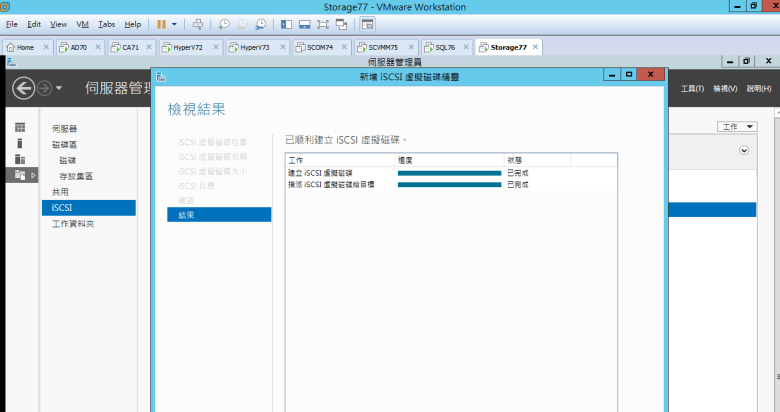Take a snapshot using the clock icon
780x412 pixels.
[x=224, y=23]
